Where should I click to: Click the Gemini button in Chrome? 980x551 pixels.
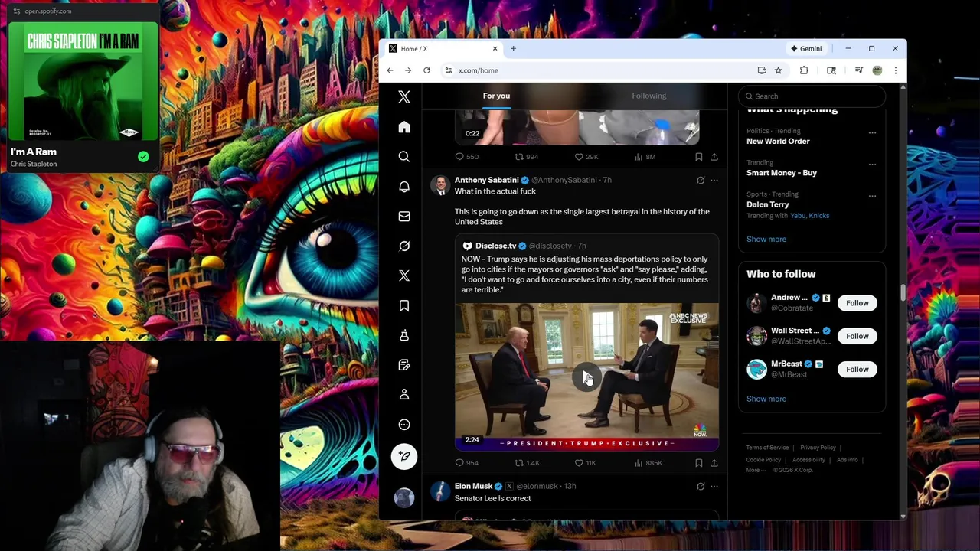click(x=806, y=48)
